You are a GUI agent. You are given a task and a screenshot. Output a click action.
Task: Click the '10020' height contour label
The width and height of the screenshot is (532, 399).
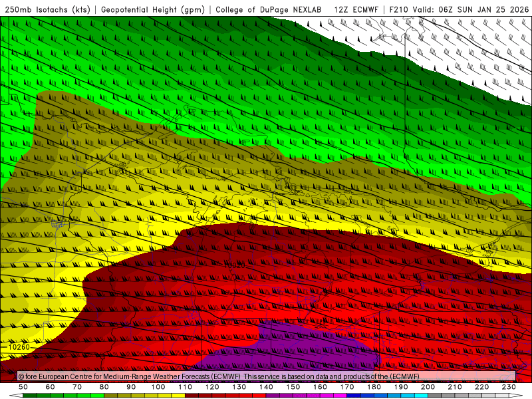coord(234,265)
